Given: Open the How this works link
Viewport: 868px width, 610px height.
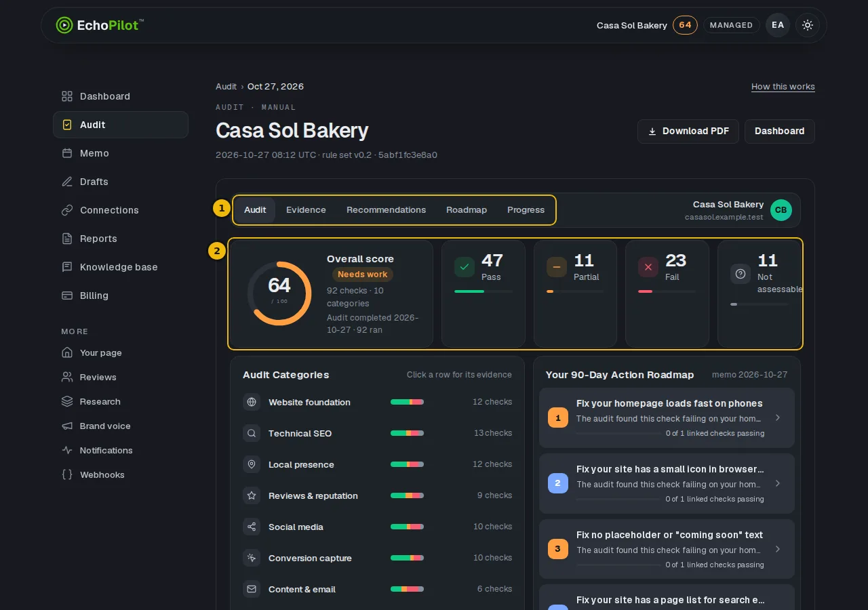Looking at the screenshot, I should (x=783, y=87).
